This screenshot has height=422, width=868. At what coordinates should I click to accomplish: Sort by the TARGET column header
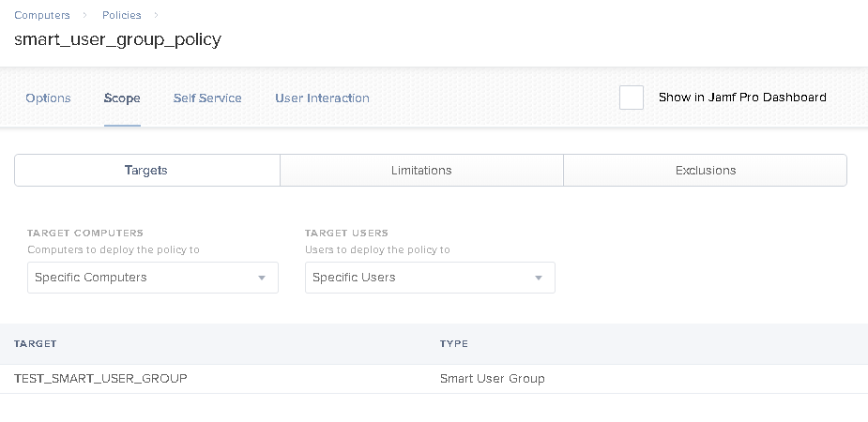pos(36,343)
